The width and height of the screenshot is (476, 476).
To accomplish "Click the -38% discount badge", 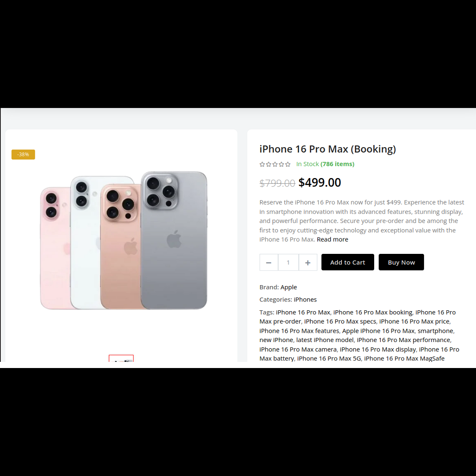I will click(23, 155).
